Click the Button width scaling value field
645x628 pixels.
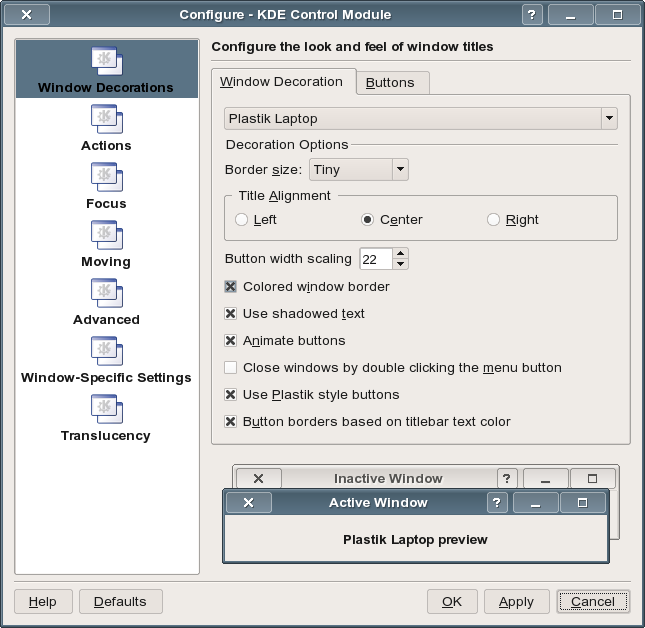pyautogui.click(x=376, y=259)
